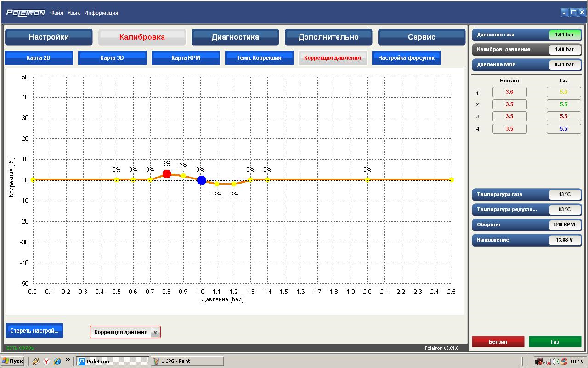Viewport: 588px width, 368px height.
Task: Click injector 2 Газ value 5.5
Action: [564, 104]
